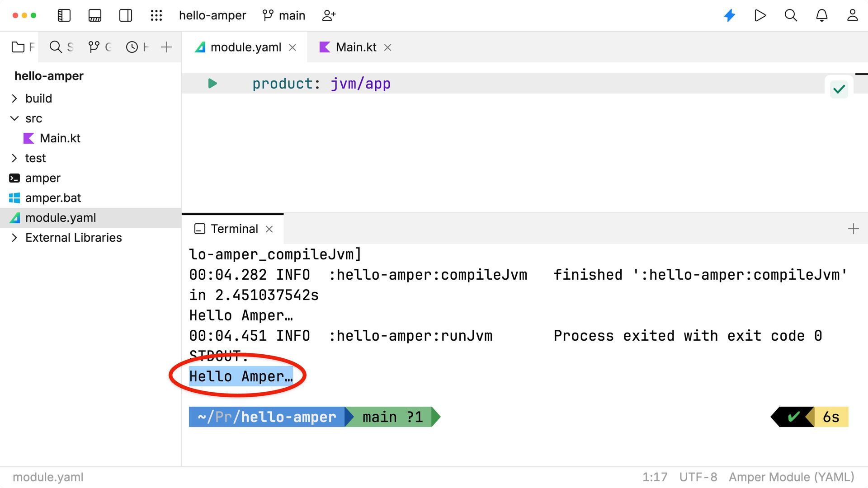Image resolution: width=868 pixels, height=488 pixels.
Task: Close the Main.kt editor tab
Action: (x=387, y=47)
